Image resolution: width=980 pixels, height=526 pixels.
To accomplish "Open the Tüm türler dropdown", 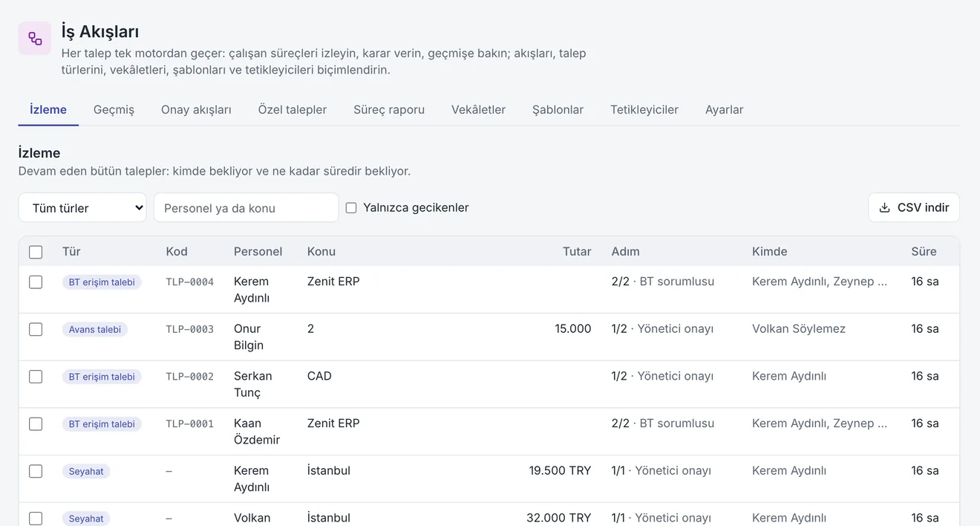I will pyautogui.click(x=82, y=208).
